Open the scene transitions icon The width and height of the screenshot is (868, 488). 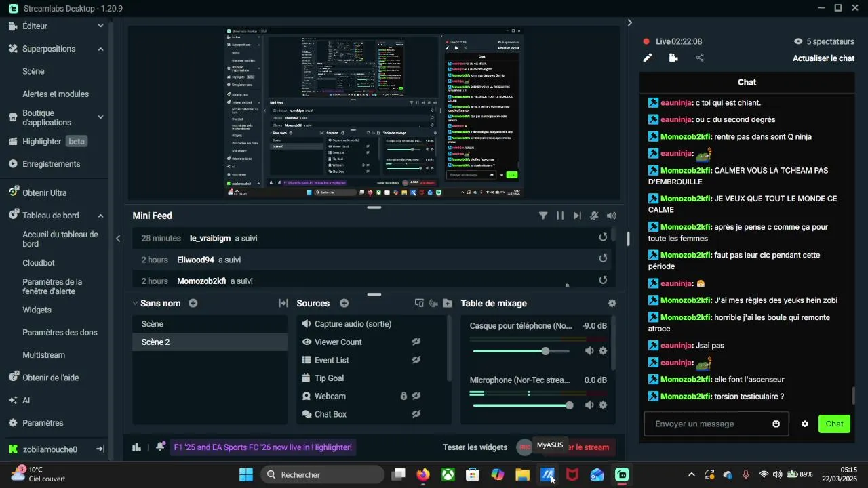283,303
